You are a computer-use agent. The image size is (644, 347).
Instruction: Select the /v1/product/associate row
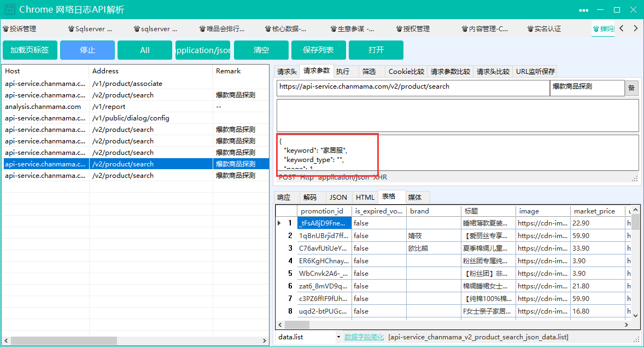point(136,83)
